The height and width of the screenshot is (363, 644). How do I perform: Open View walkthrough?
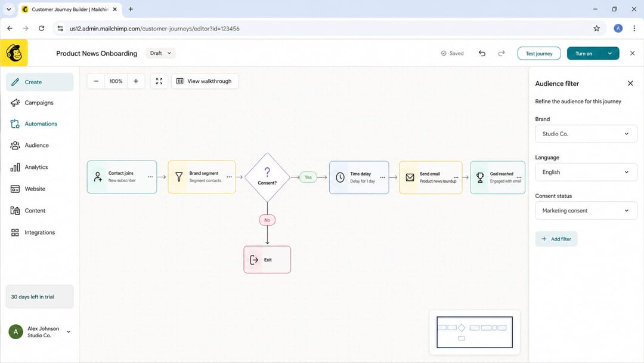[x=205, y=81]
